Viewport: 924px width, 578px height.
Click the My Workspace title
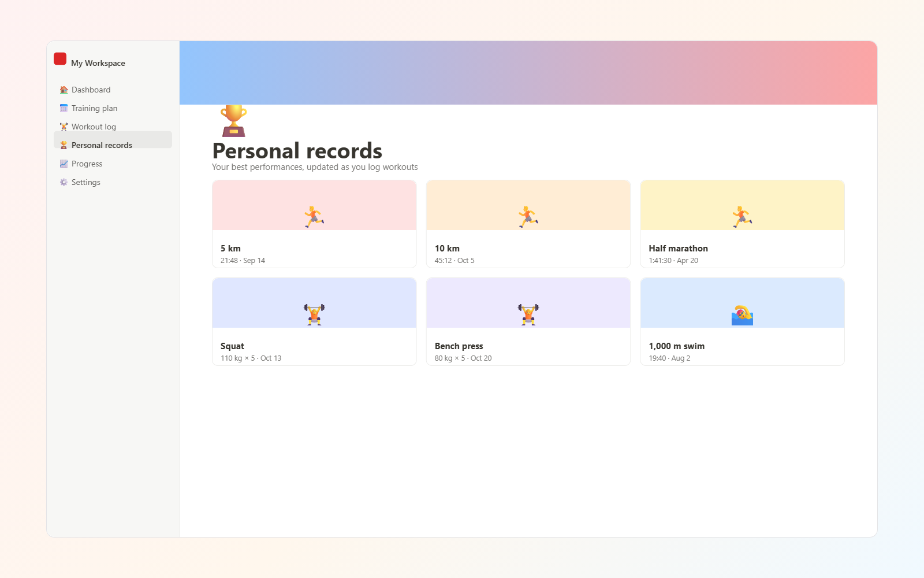tap(98, 63)
